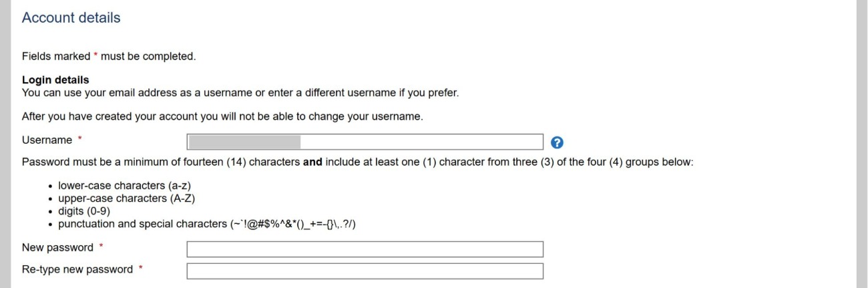Screen dimensions: 868x288
Task: Select the Re-type new password field
Action: click(x=365, y=271)
